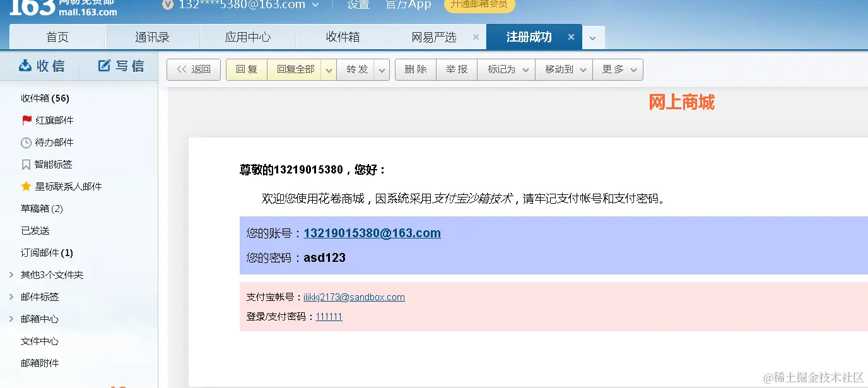Open the 文件中心 item
This screenshot has height=388, width=868.
click(40, 341)
